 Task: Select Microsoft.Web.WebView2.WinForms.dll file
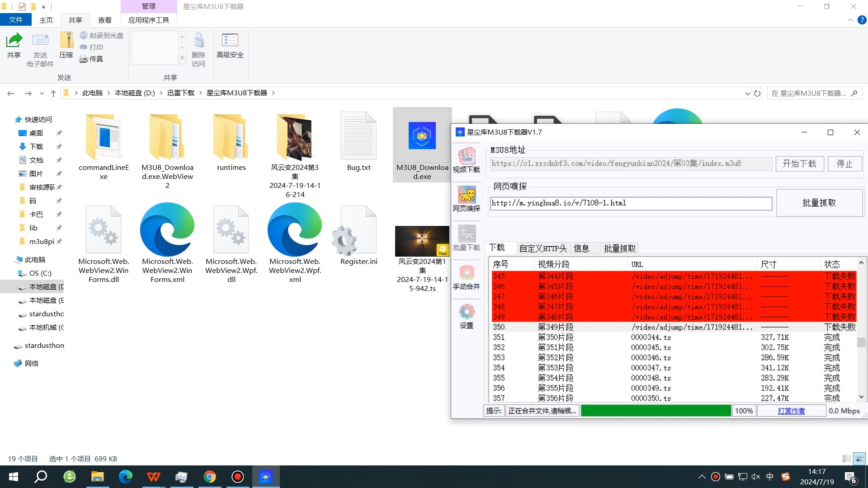coord(104,244)
